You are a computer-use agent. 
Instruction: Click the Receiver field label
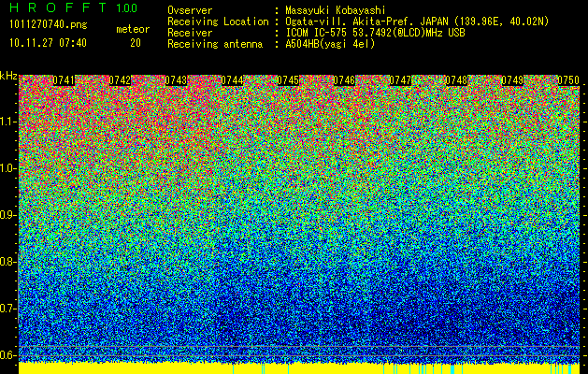pyautogui.click(x=190, y=33)
